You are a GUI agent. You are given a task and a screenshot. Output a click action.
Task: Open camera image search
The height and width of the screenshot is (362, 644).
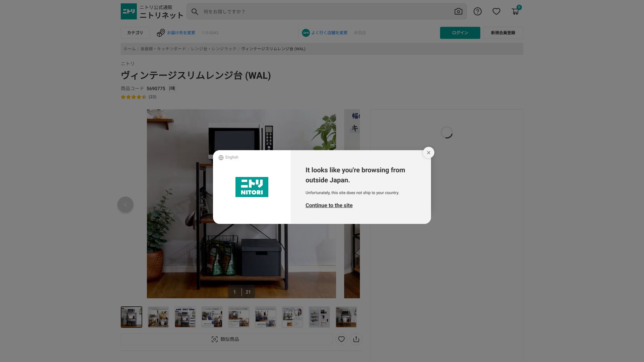pos(458,12)
